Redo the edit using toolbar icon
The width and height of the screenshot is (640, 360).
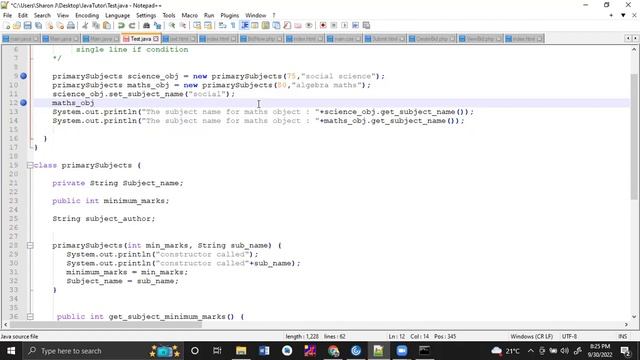tap(132, 25)
